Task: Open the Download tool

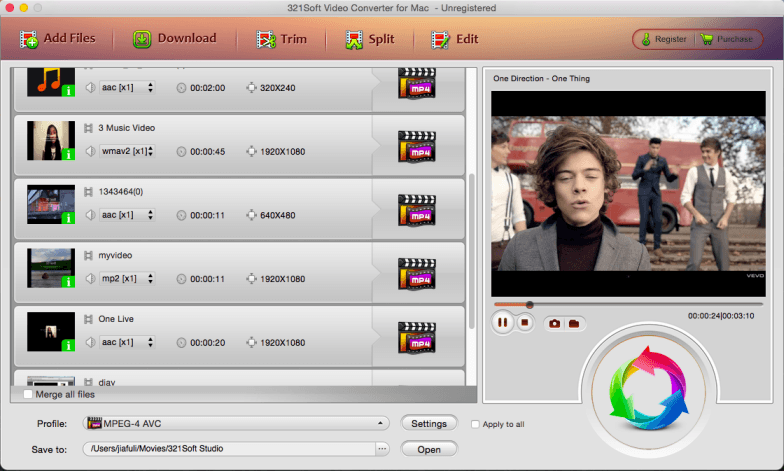Action: 174,39
